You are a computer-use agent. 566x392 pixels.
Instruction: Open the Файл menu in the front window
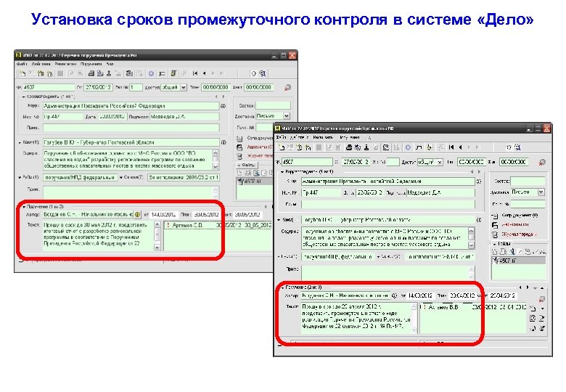pos(282,137)
